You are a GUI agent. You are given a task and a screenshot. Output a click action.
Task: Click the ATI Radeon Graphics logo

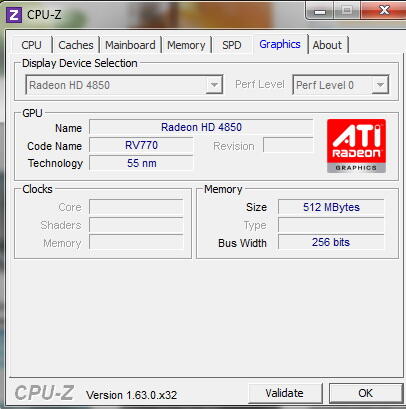356,146
